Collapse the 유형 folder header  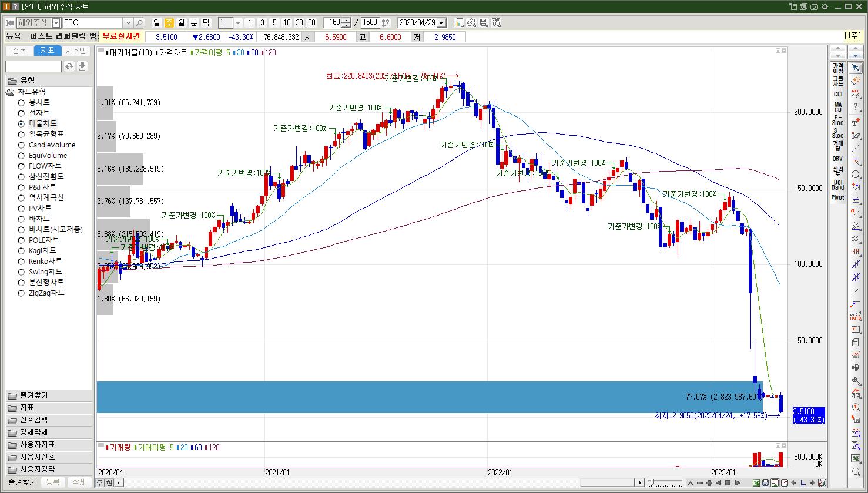tap(48, 81)
